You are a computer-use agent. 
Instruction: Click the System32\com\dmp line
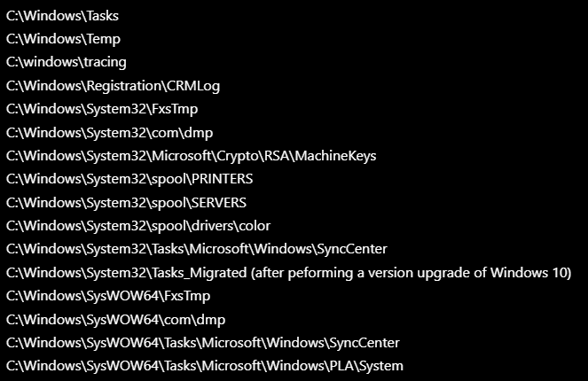point(109,133)
